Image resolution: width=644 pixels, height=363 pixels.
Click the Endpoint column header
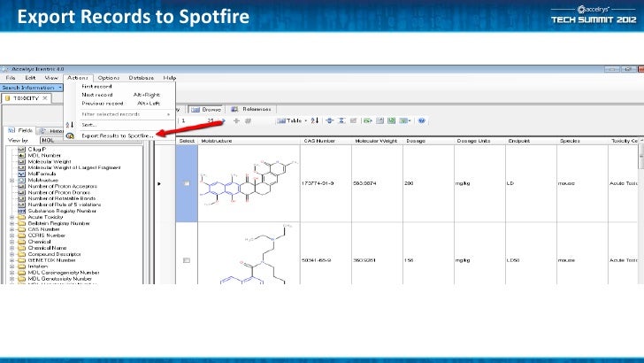point(531,141)
